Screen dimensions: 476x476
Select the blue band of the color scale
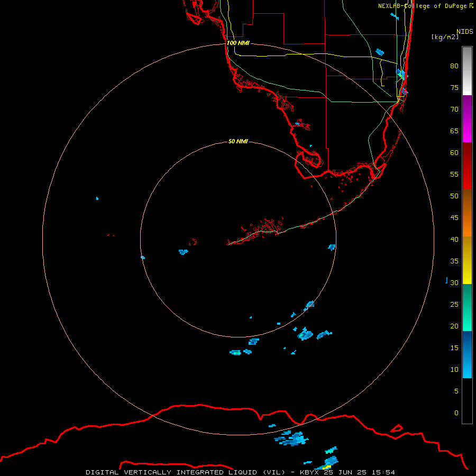point(467,354)
